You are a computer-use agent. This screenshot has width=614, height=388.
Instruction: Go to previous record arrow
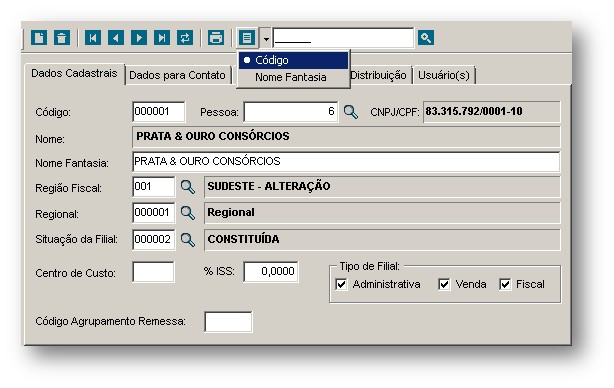pyautogui.click(x=116, y=38)
